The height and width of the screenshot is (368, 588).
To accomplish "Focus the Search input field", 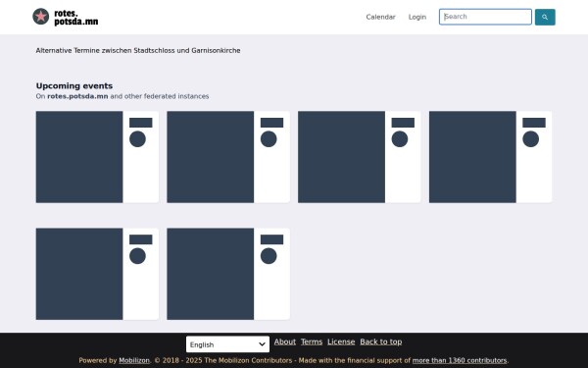I will tap(485, 17).
